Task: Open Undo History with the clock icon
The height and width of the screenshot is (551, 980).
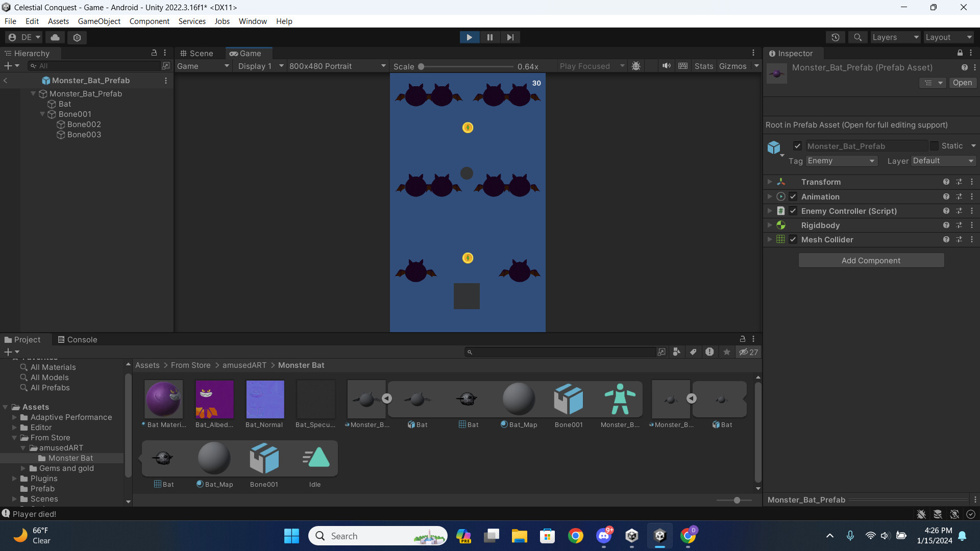Action: 836,37
